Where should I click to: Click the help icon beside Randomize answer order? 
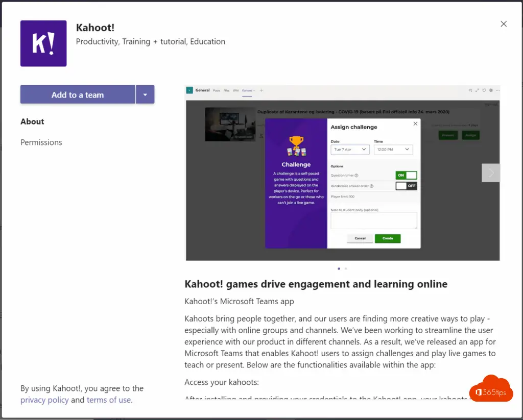(x=372, y=186)
